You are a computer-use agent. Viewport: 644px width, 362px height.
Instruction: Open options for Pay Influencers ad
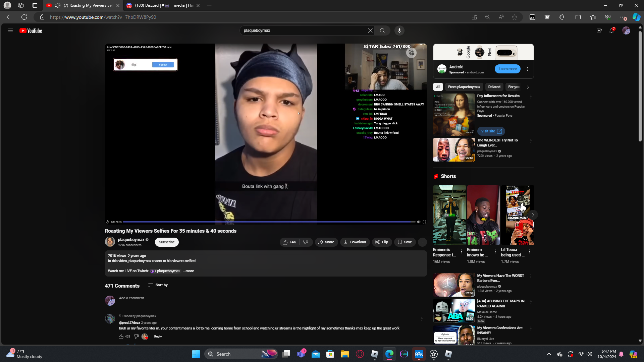tap(531, 97)
